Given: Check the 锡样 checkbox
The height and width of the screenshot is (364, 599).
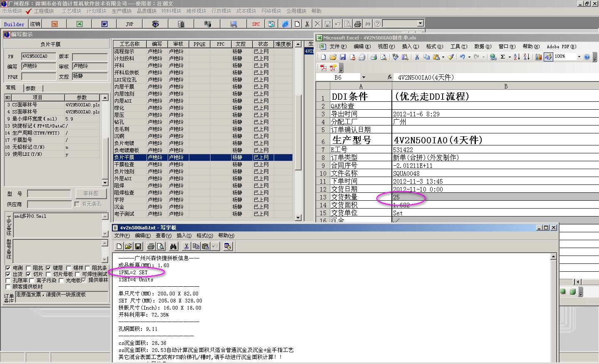Looking at the screenshot, I should pos(68,268).
